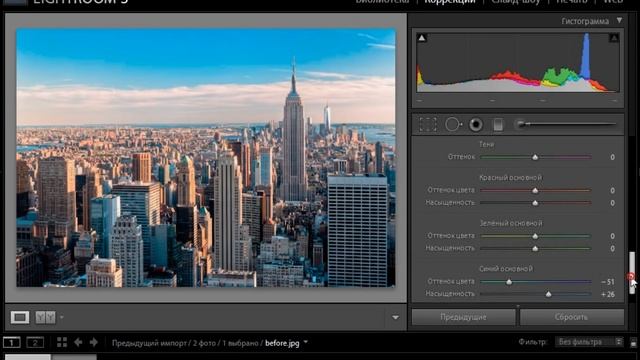Select the adjustment brush tool

pyautogui.click(x=566, y=124)
